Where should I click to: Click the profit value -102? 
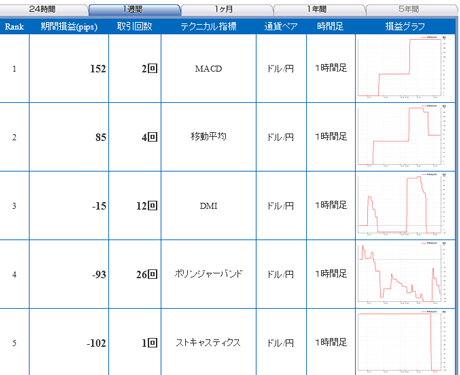96,343
